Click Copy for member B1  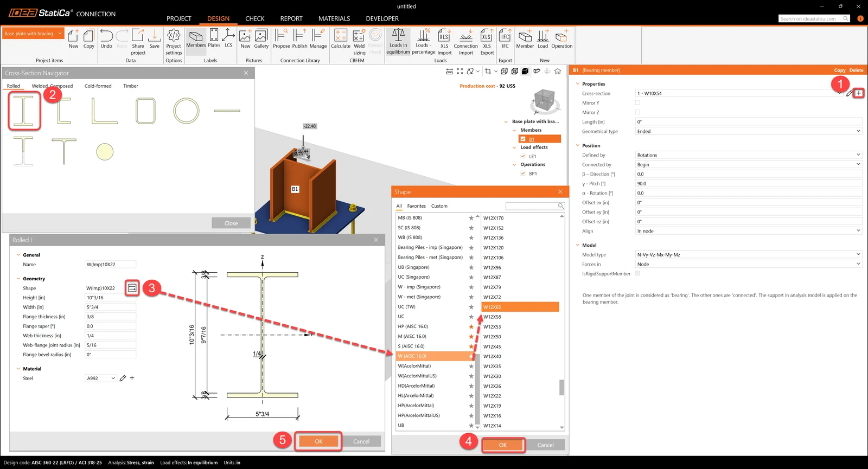[x=840, y=70]
